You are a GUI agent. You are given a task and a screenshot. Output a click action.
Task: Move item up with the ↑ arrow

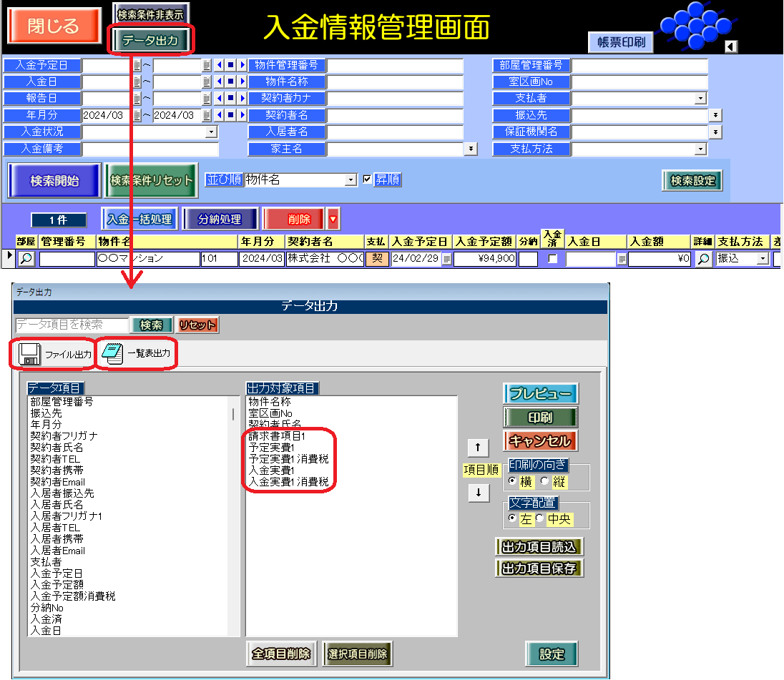(x=478, y=448)
